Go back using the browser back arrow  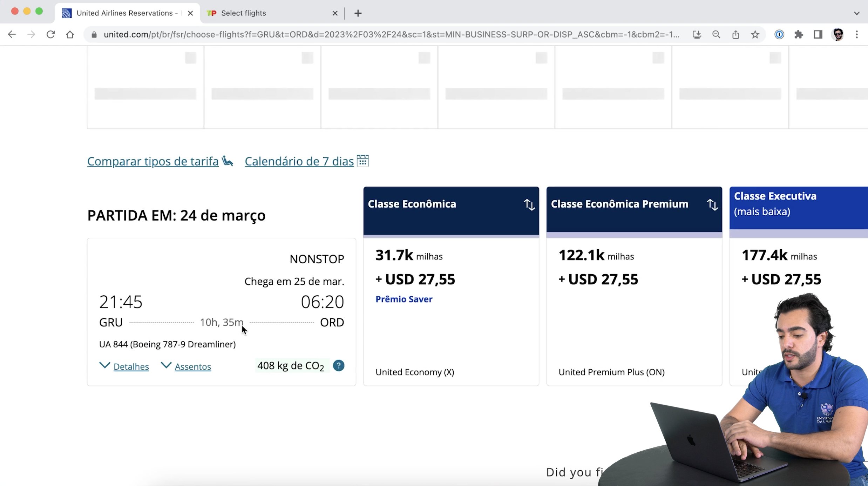tap(12, 34)
